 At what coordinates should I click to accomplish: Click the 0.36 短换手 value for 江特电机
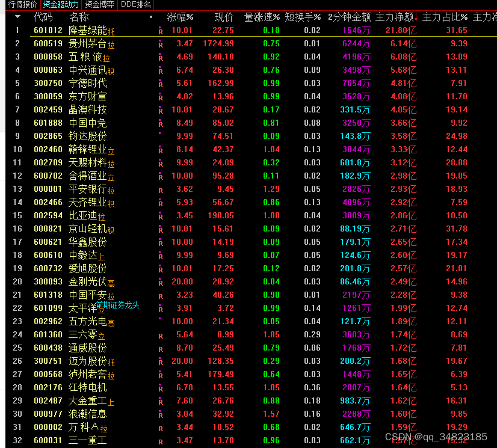click(x=312, y=387)
